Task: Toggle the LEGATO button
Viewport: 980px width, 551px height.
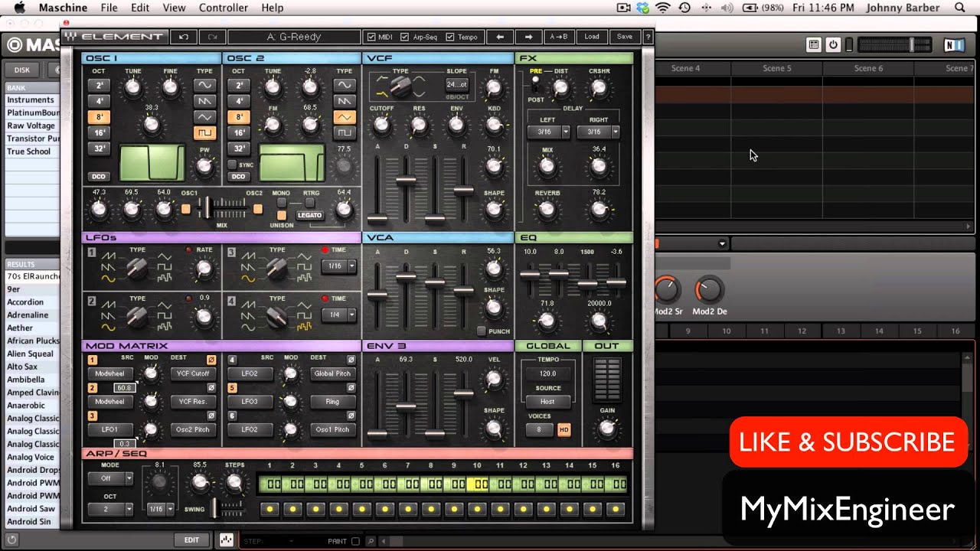Action: [310, 215]
